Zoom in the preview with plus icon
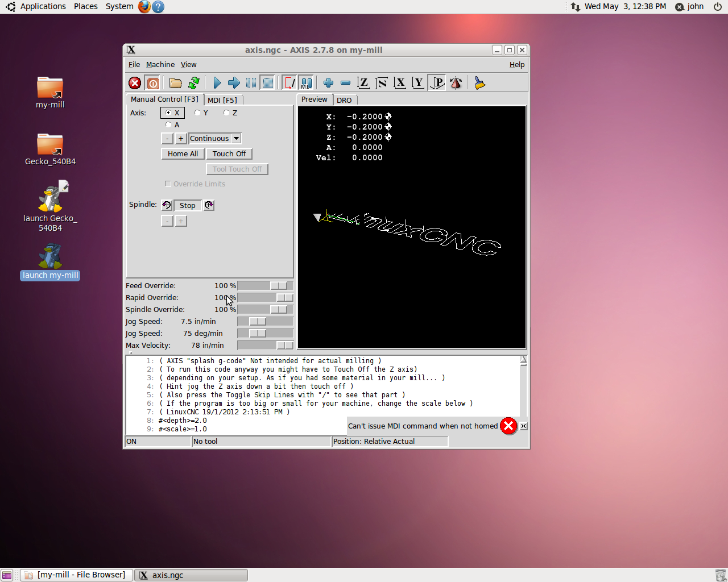The width and height of the screenshot is (728, 582). click(x=328, y=83)
